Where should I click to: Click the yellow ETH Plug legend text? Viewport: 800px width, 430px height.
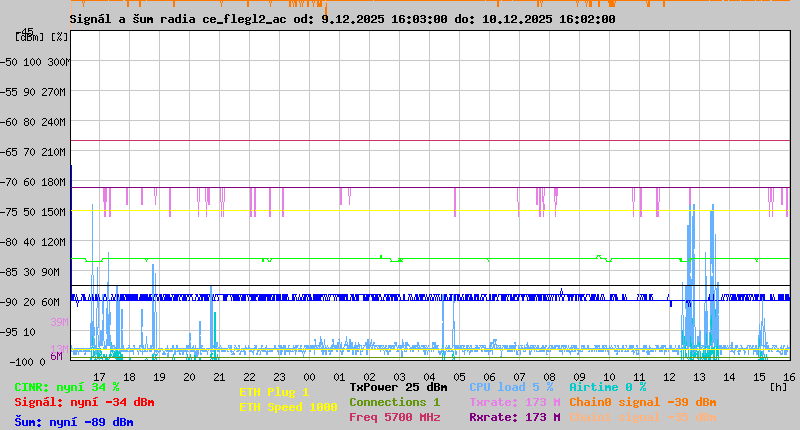click(x=274, y=392)
